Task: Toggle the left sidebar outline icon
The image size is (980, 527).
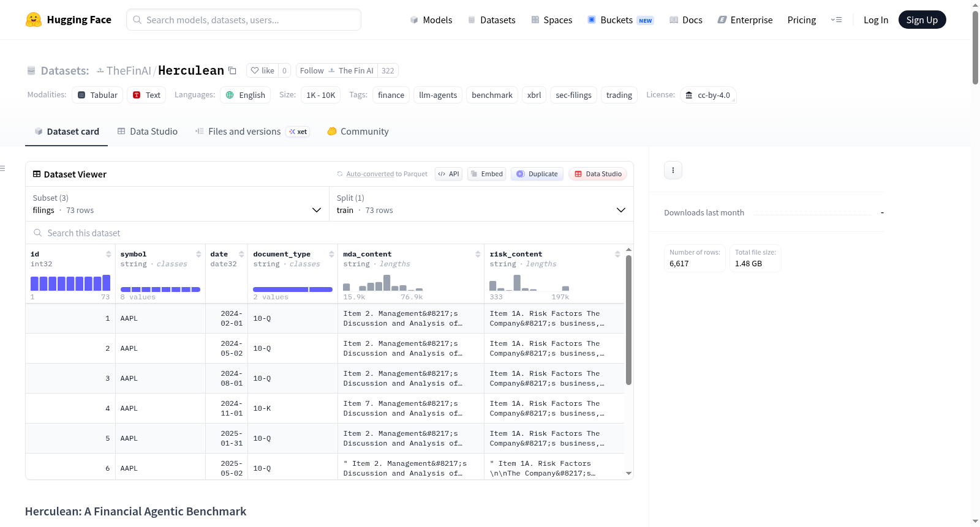Action: (x=3, y=168)
